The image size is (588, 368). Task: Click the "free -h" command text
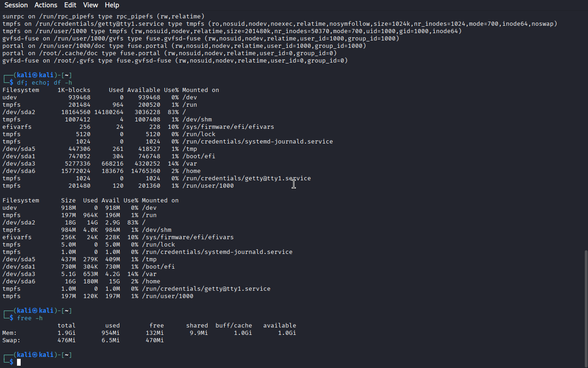pos(30,318)
